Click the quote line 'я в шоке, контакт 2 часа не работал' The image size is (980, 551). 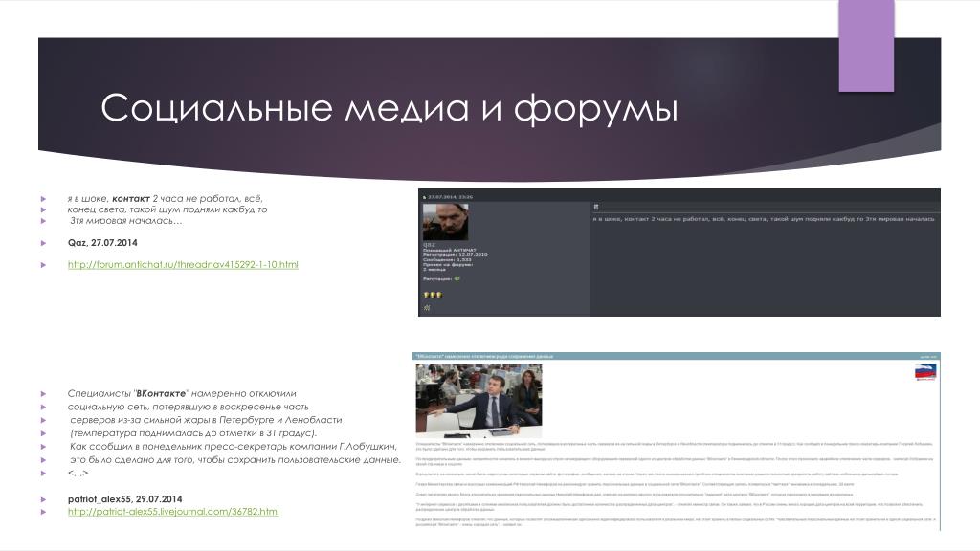point(165,199)
